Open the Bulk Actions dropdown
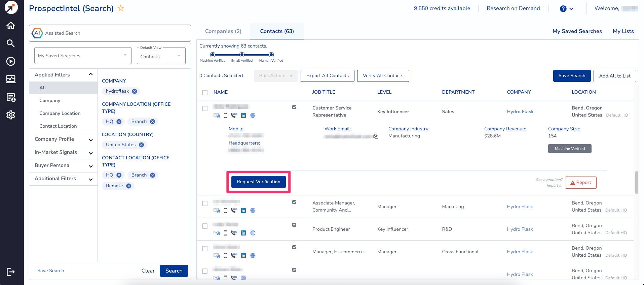This screenshot has width=644, height=285. point(276,76)
